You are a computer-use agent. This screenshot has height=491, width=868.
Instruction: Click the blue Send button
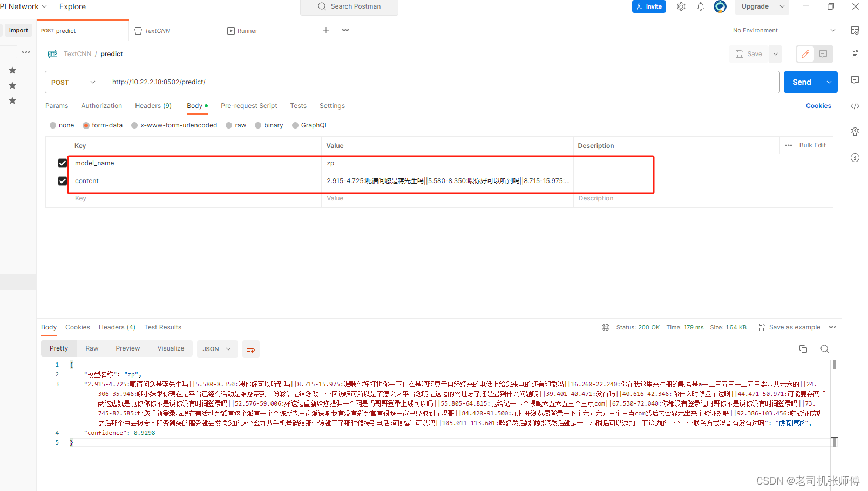coord(802,82)
